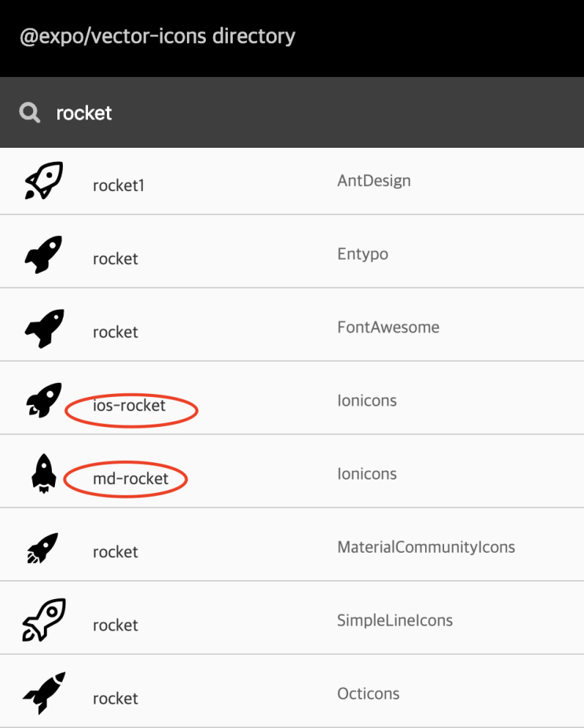
Task: Click the Ionicons family label beside ios-rocket
Action: [x=367, y=400]
